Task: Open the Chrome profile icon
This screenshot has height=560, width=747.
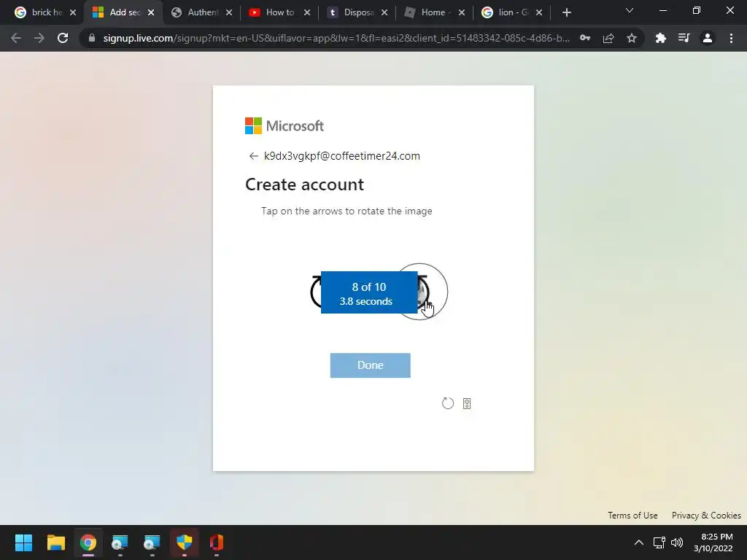Action: point(708,38)
